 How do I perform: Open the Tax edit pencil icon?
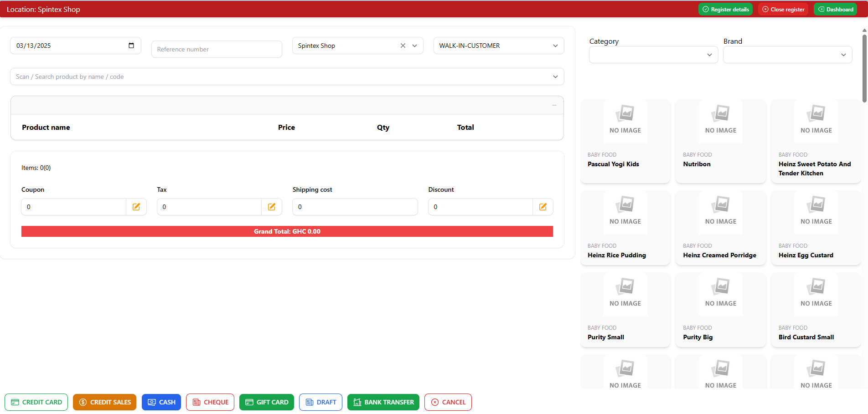pos(272,206)
